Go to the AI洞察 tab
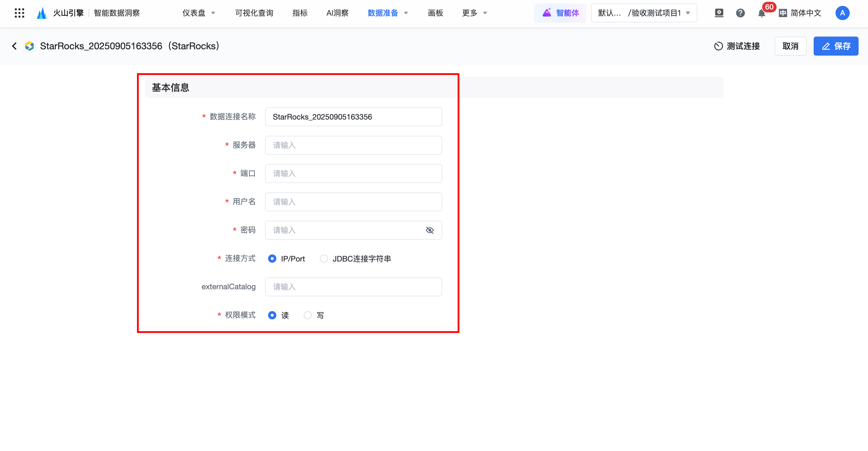 pyautogui.click(x=337, y=13)
